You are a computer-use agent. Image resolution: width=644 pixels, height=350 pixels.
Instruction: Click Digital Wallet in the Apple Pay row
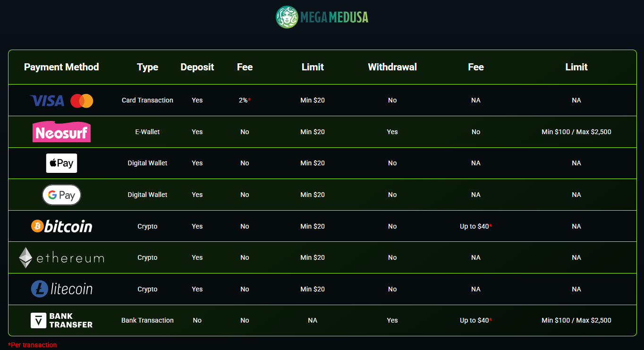tap(147, 163)
